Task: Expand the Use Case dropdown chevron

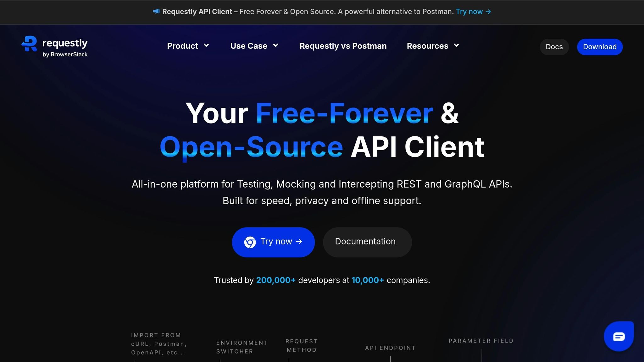Action: [276, 46]
